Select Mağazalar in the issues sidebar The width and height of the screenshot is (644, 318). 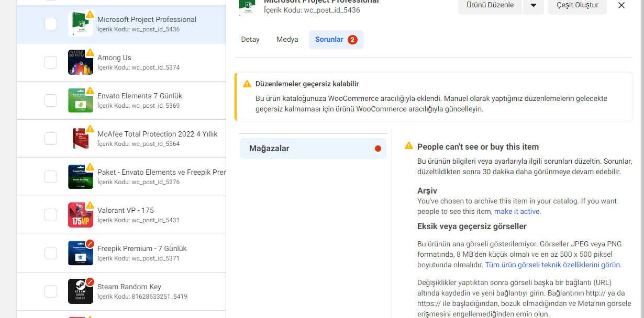pyautogui.click(x=313, y=149)
